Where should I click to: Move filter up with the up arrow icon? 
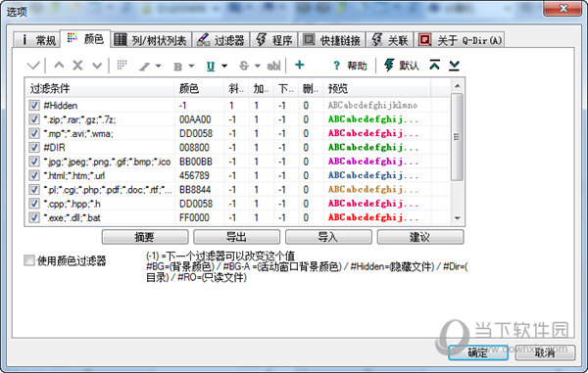click(59, 66)
